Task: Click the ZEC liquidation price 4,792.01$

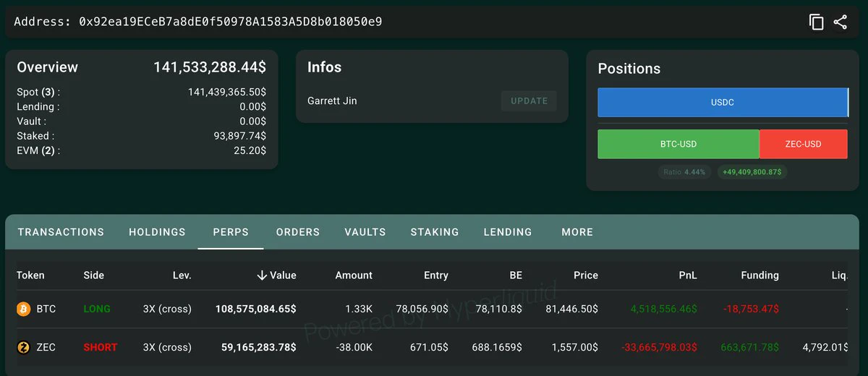Action: pyautogui.click(x=825, y=348)
